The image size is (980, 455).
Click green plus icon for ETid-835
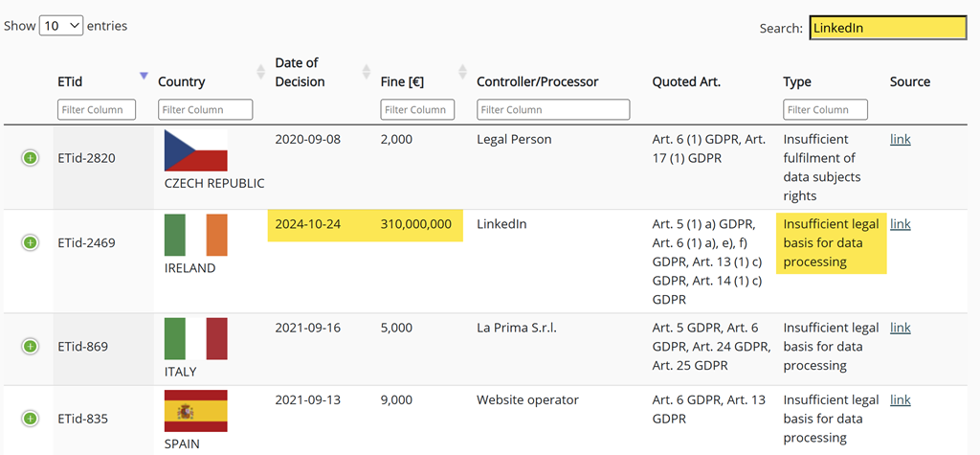(x=30, y=419)
